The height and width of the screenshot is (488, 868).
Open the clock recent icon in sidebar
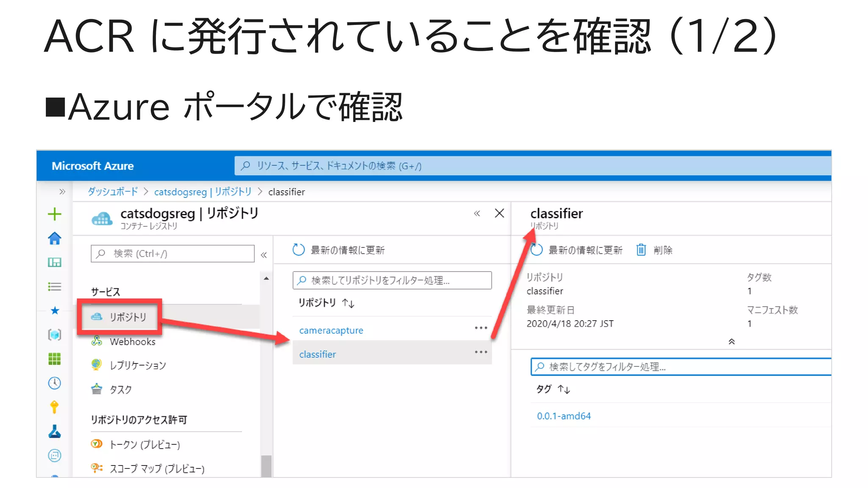(x=54, y=383)
